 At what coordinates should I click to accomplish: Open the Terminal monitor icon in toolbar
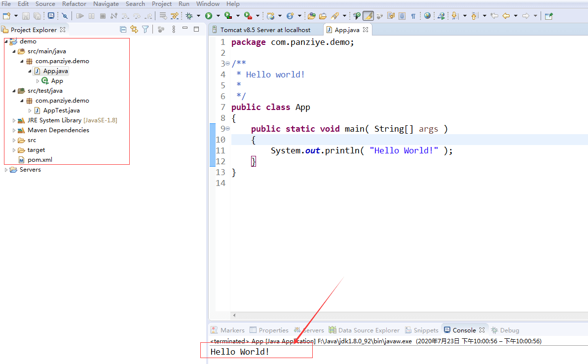click(x=51, y=16)
